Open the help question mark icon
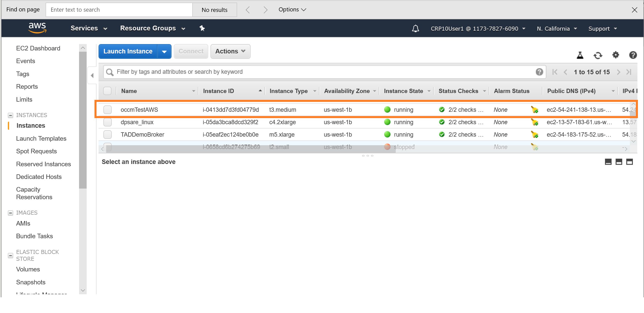 coord(633,55)
